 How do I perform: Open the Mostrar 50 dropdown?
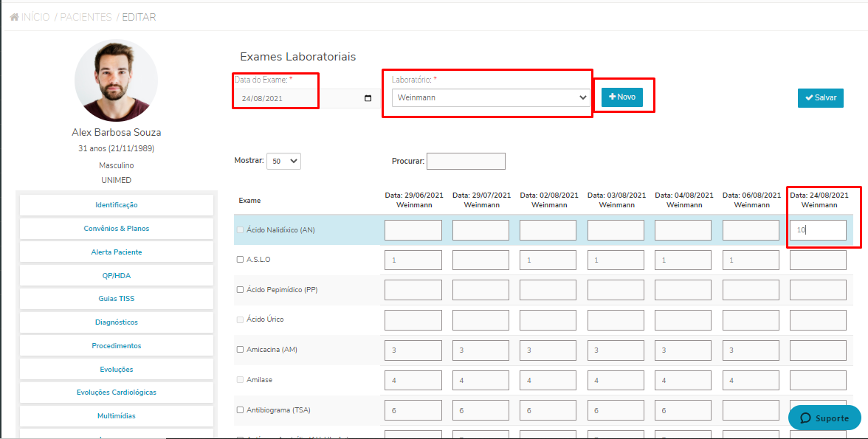[283, 161]
